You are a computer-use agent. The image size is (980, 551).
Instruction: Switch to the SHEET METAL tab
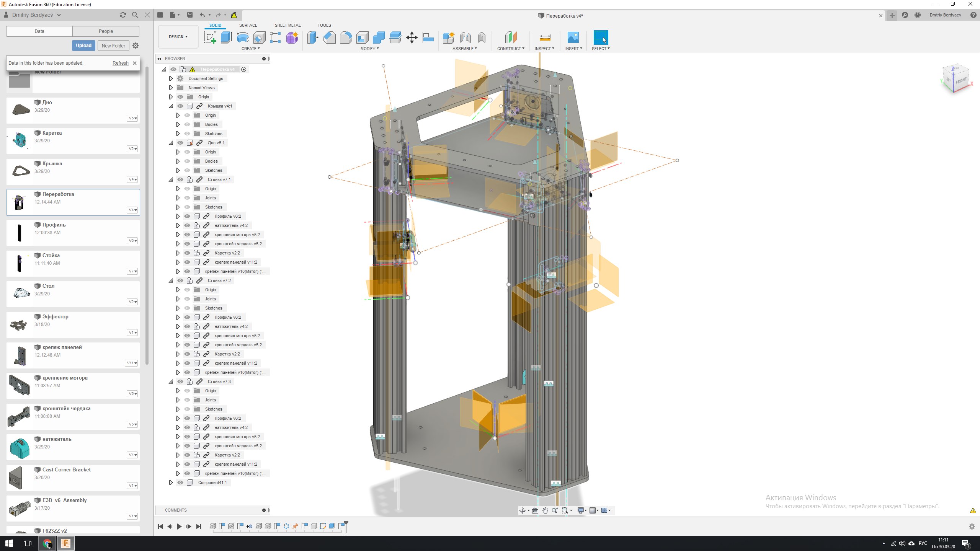click(287, 25)
